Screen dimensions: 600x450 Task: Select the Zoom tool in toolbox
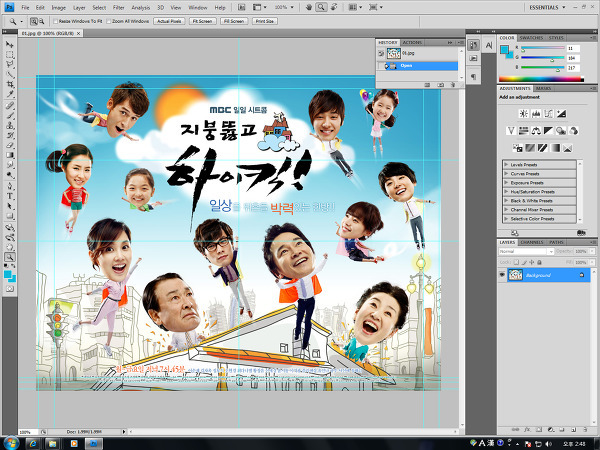(x=10, y=257)
